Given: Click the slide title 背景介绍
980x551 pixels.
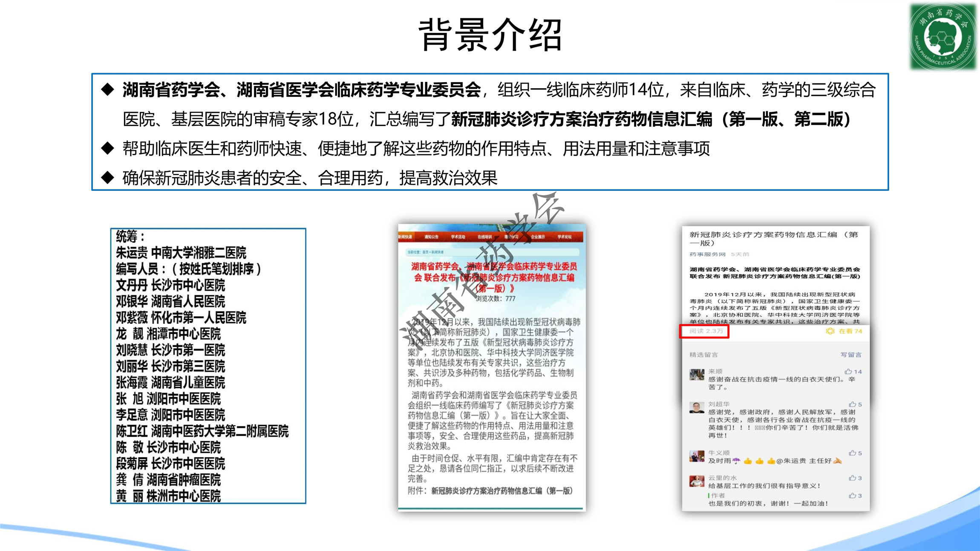Looking at the screenshot, I should click(490, 35).
